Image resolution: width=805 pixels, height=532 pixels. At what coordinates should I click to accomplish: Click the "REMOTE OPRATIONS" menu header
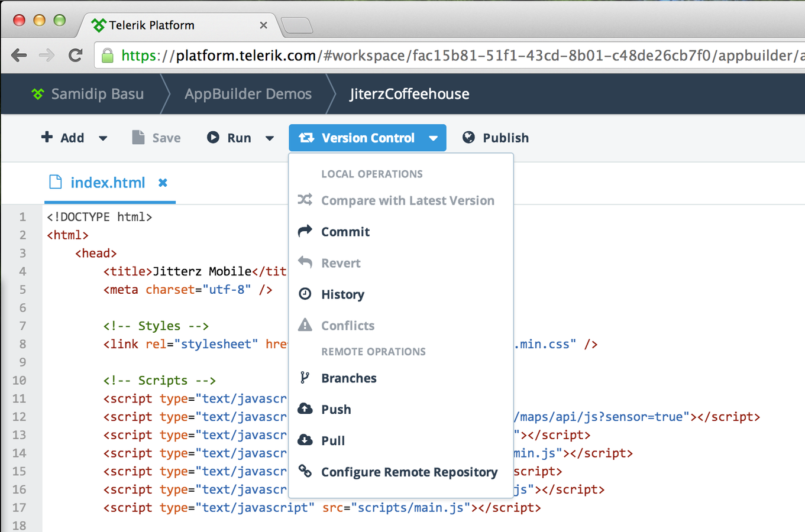(x=373, y=352)
